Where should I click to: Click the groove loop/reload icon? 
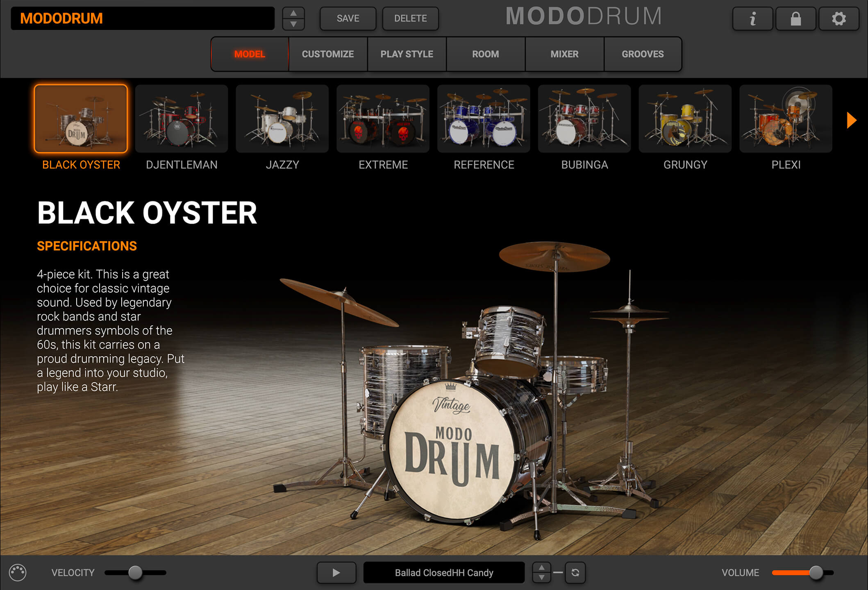pyautogui.click(x=575, y=573)
